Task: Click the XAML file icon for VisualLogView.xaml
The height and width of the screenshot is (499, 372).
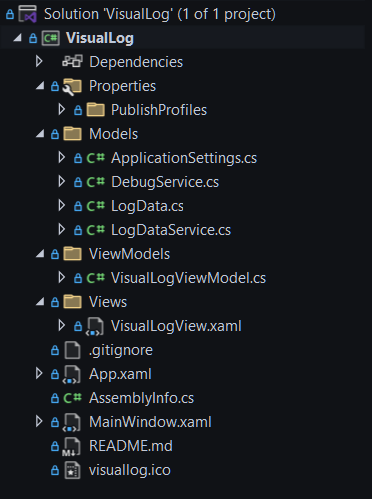Action: pyautogui.click(x=95, y=326)
